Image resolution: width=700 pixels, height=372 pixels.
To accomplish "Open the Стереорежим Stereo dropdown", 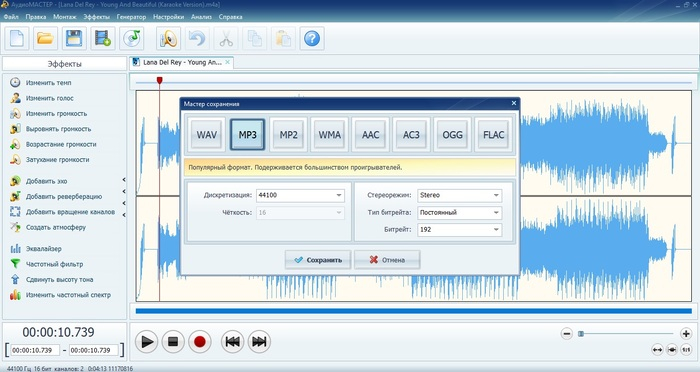I will pyautogui.click(x=460, y=195).
